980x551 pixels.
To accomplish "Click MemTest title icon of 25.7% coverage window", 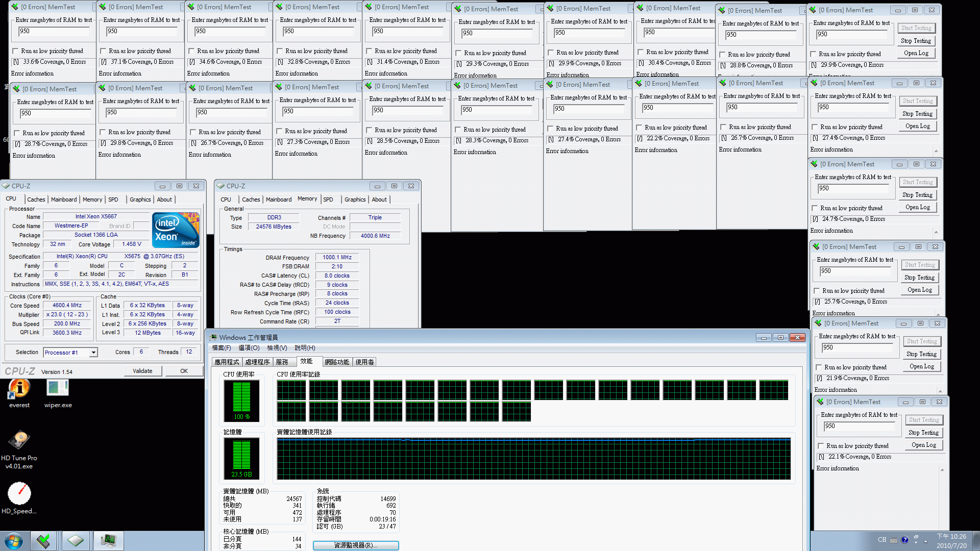I will pos(816,246).
